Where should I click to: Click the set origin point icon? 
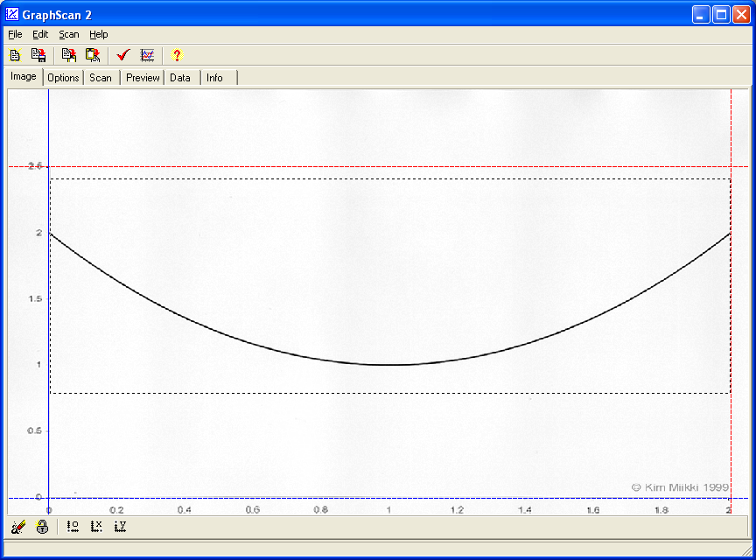click(73, 527)
